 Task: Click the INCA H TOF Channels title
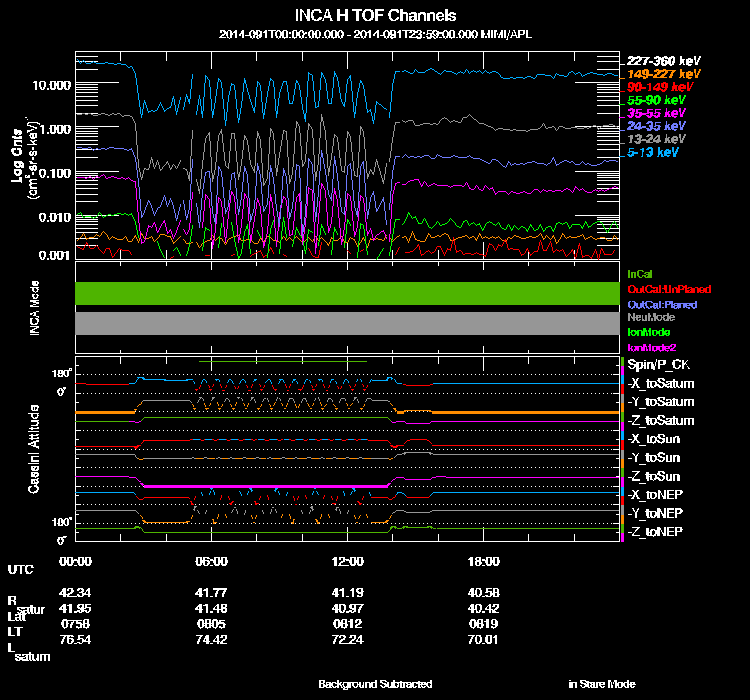(x=375, y=16)
